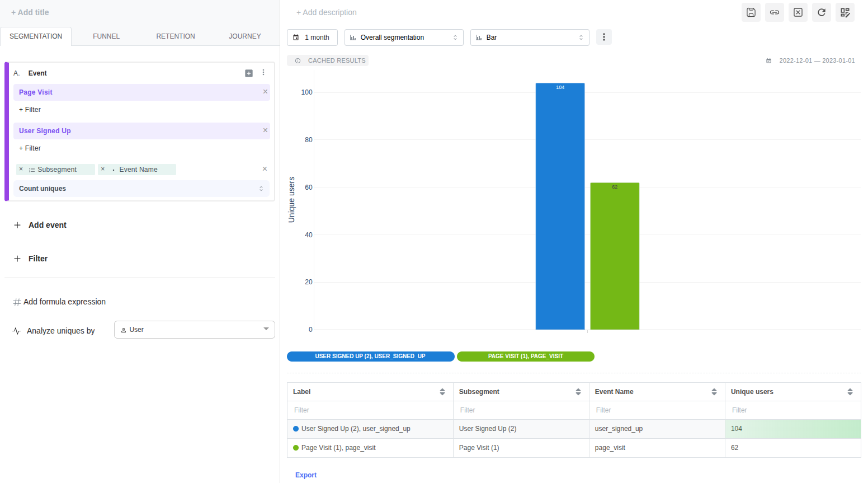This screenshot has width=868, height=483.
Task: Open the dashboard edit icon
Action: coord(845,12)
